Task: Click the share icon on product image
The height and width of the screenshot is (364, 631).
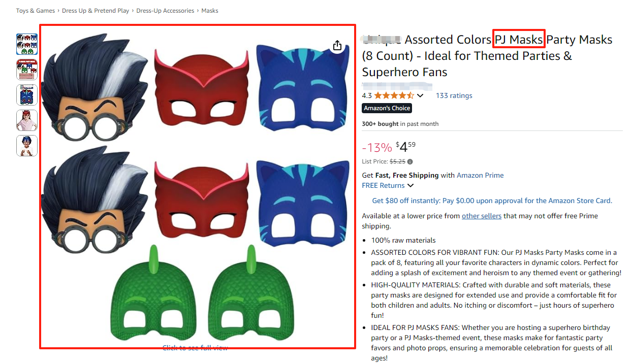Action: pyautogui.click(x=337, y=46)
